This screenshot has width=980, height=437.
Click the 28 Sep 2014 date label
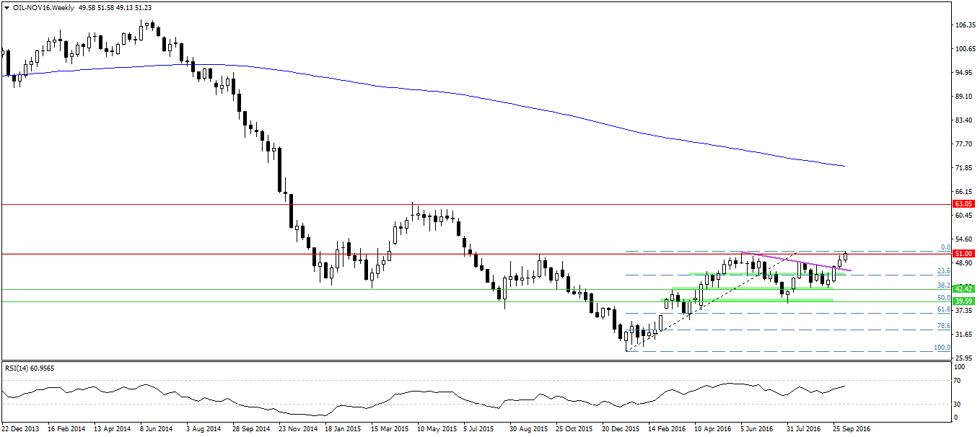pyautogui.click(x=252, y=428)
